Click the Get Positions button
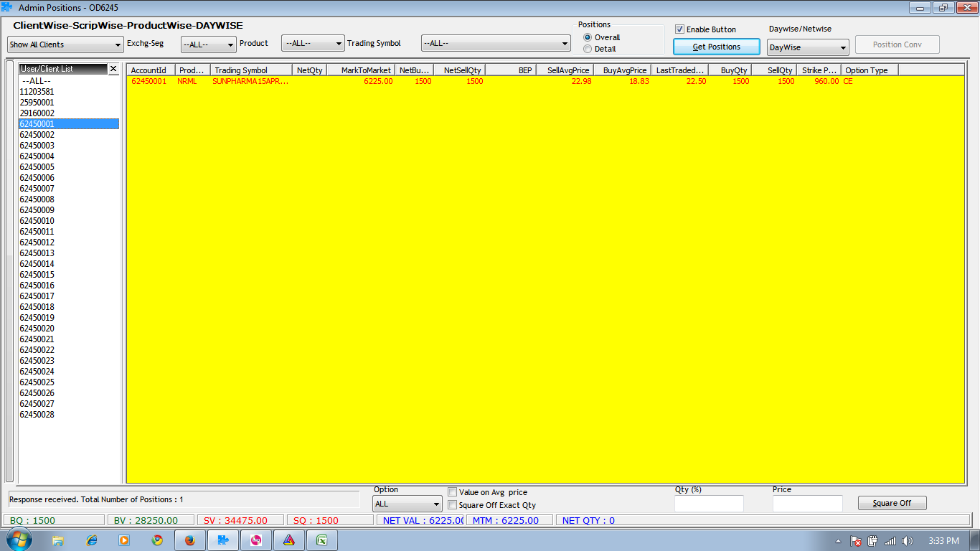The image size is (980, 551). (716, 47)
